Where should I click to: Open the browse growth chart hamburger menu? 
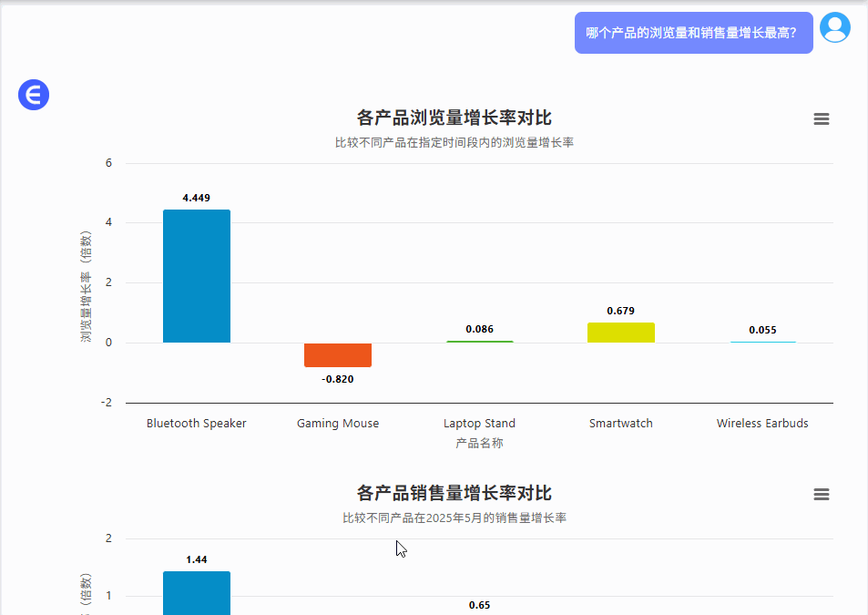click(821, 118)
